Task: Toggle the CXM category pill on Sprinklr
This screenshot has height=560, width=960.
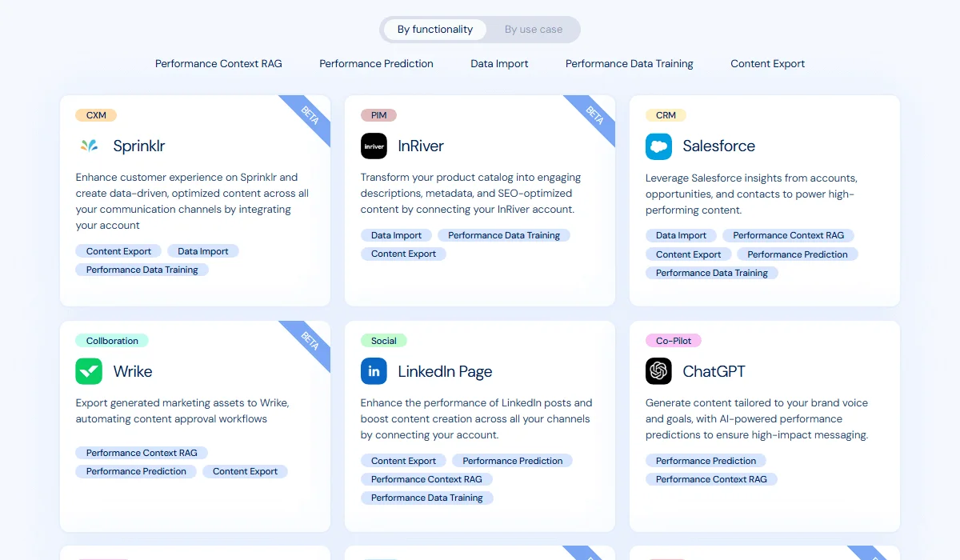Action: (95, 114)
